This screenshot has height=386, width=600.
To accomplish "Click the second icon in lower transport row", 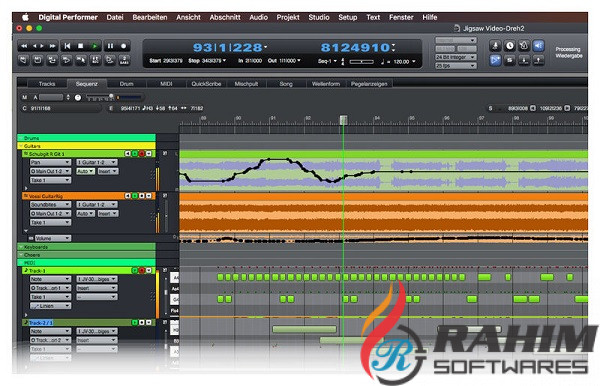I will point(38,60).
